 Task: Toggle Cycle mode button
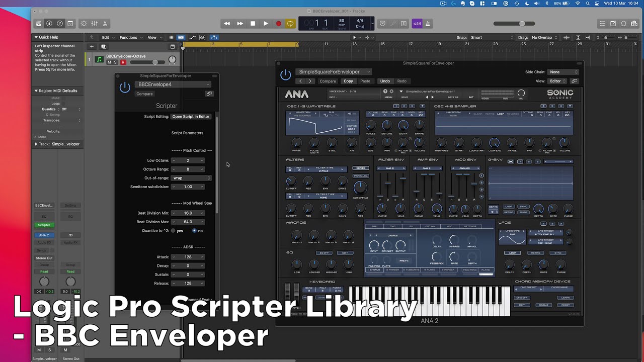290,24
